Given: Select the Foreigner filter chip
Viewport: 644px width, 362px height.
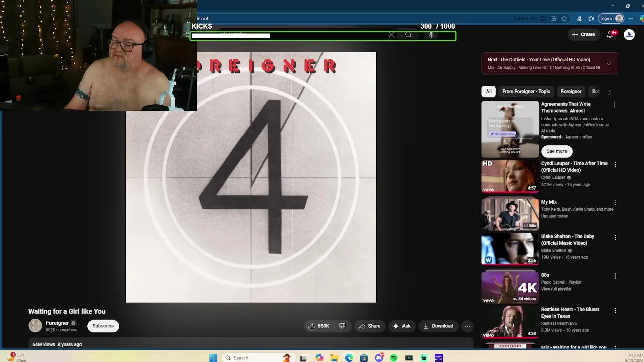Looking at the screenshot, I should point(571,92).
